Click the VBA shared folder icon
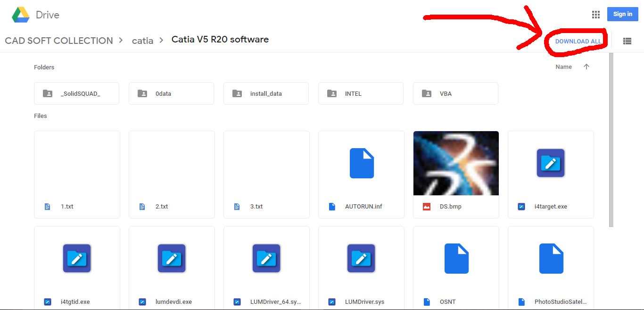 click(x=427, y=93)
